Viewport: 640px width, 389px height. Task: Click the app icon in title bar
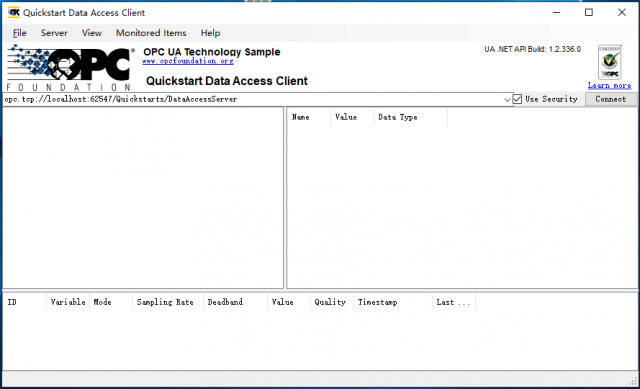13,12
